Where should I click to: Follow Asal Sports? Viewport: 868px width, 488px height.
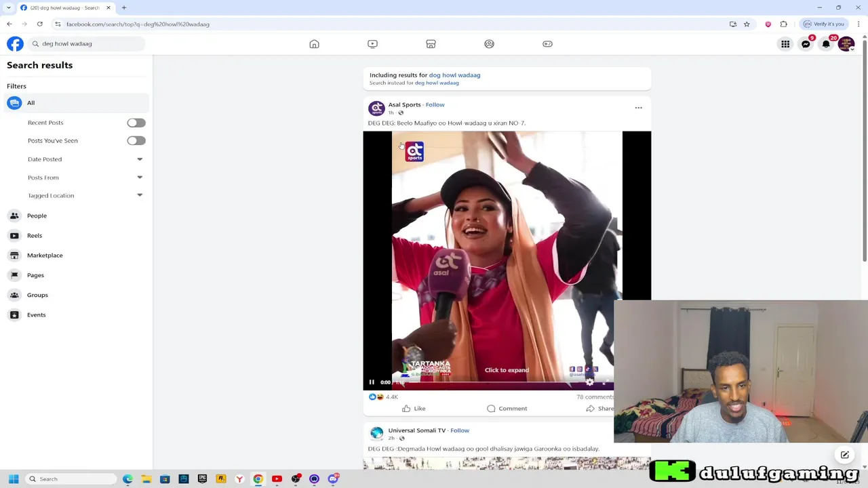(435, 104)
